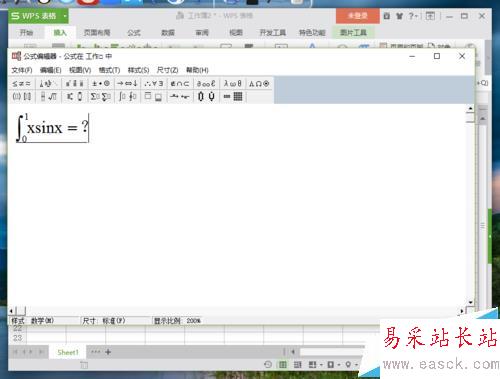This screenshot has height=379, width=500.
Task: Open embellishments palette in formula editor
Action: click(x=74, y=84)
